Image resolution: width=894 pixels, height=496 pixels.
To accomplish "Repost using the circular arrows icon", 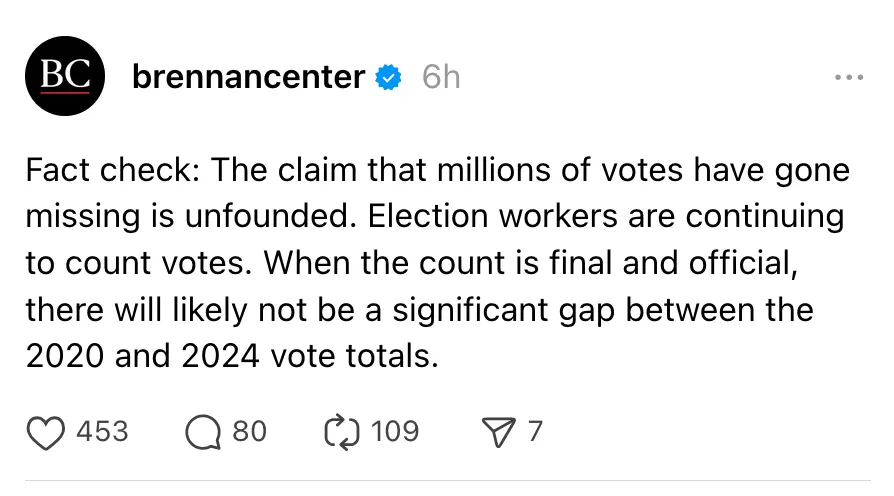I will coord(341,431).
